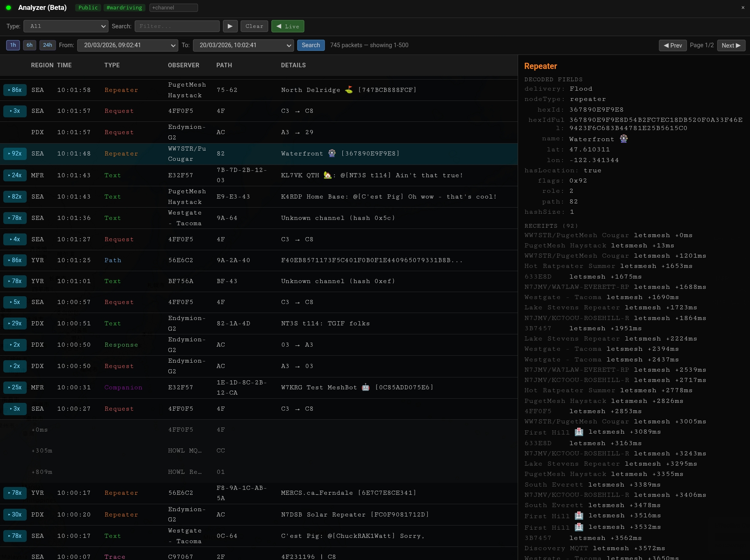Click the green status dot beside Analyzer title
Image resolution: width=750 pixels, height=560 pixels.
(x=8, y=8)
